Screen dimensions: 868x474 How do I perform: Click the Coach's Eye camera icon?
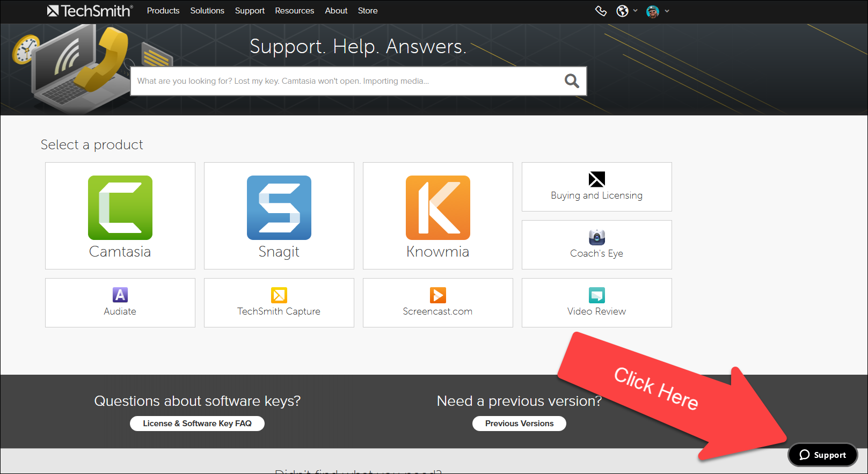pyautogui.click(x=597, y=237)
